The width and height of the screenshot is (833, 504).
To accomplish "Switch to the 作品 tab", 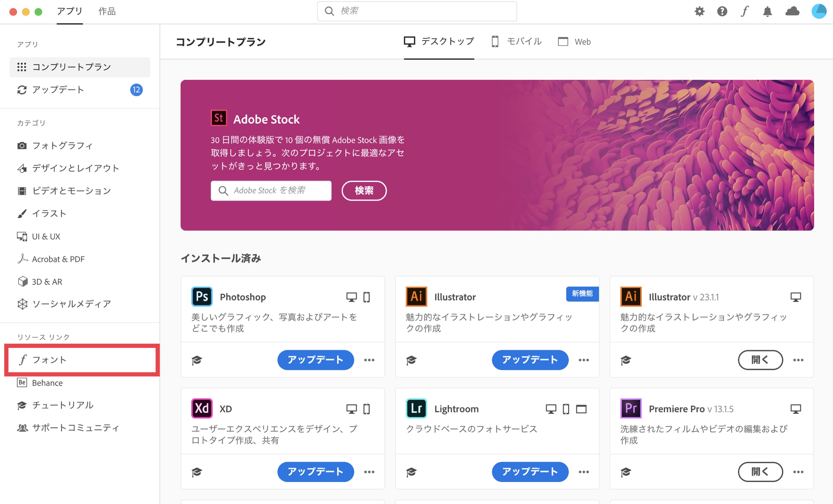I will point(107,11).
